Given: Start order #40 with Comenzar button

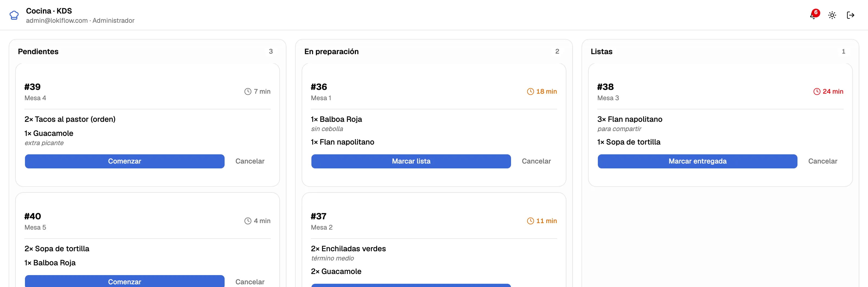Looking at the screenshot, I should click(125, 281).
